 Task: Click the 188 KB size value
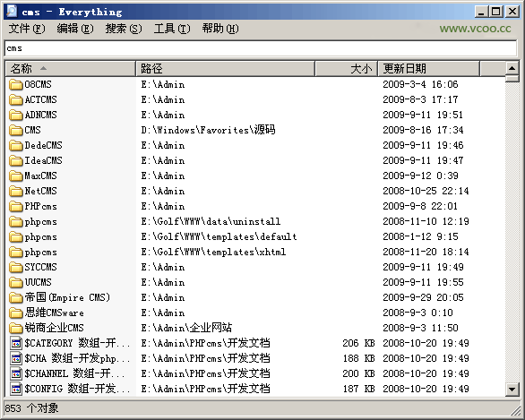358,359
